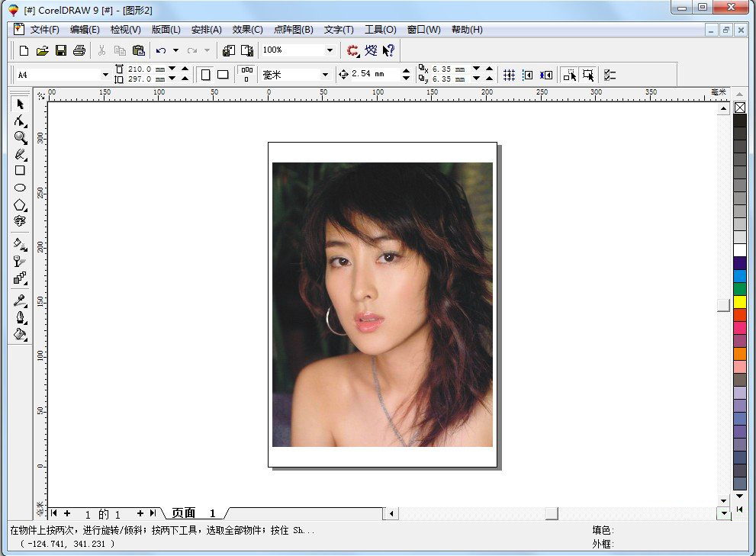Toggle landscape page orientation
Screen dimensions: 756x556
coord(223,75)
